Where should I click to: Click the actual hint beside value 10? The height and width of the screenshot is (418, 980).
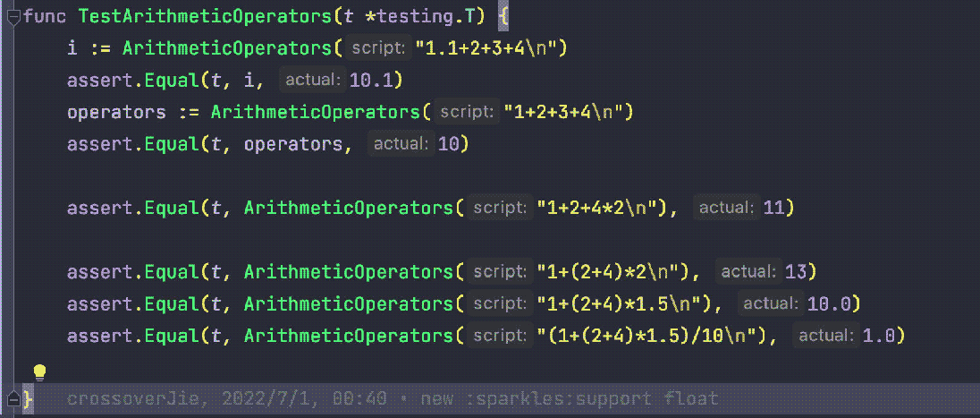(x=401, y=145)
